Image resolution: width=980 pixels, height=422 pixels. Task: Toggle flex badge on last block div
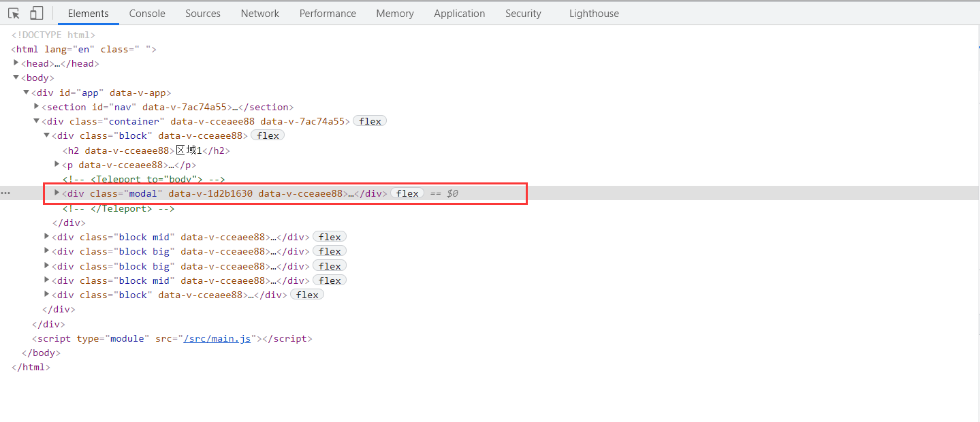click(x=307, y=295)
